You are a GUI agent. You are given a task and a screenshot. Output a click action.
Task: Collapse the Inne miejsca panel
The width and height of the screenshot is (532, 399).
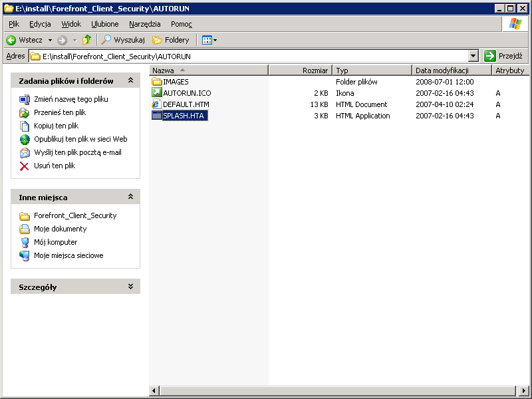(130, 197)
